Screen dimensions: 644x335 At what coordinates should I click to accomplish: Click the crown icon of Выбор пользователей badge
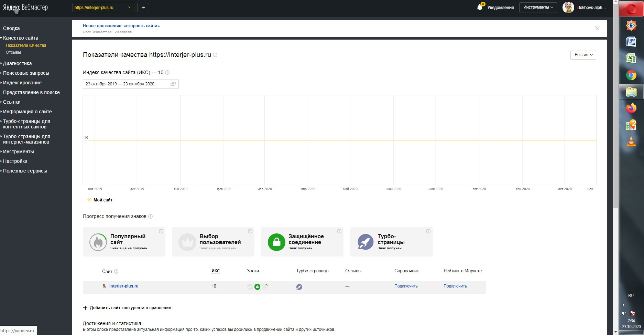pyautogui.click(x=187, y=242)
